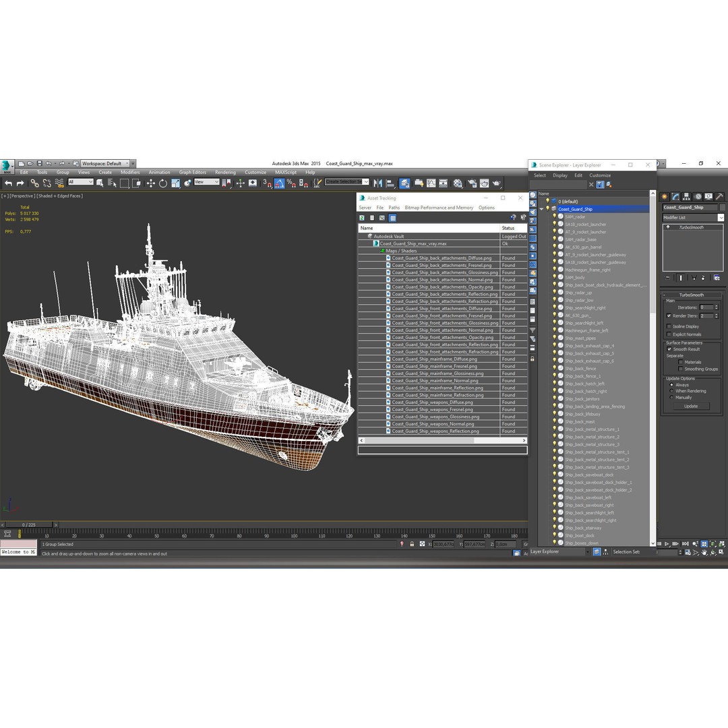
Task: Click the TurboSmooth entry in modifier stack
Action: tap(691, 228)
